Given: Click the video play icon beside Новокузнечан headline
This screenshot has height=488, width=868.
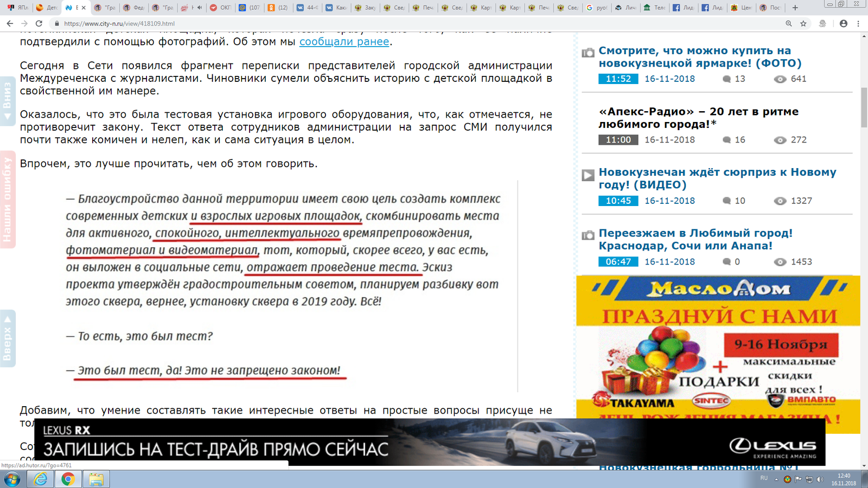Looking at the screenshot, I should (588, 175).
